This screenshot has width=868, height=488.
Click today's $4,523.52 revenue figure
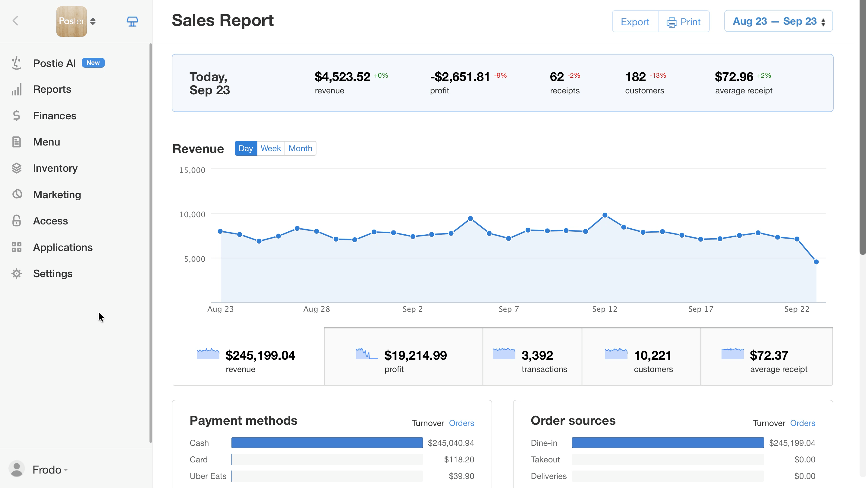(342, 77)
